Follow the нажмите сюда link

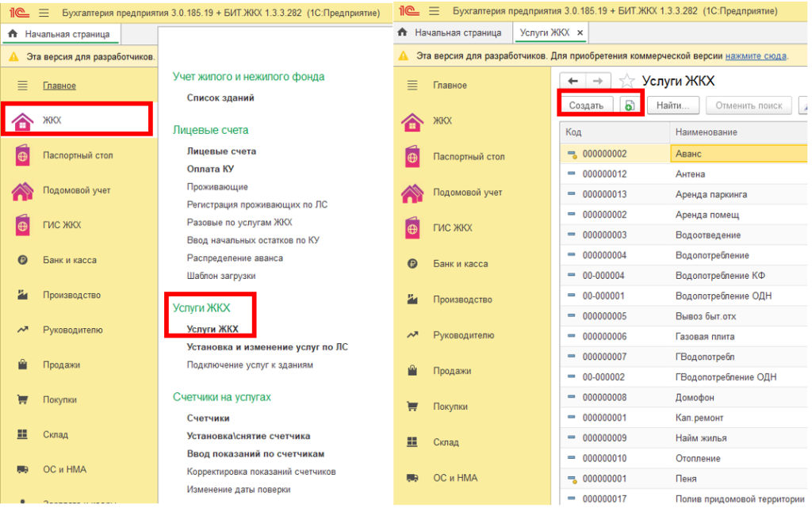(756, 56)
